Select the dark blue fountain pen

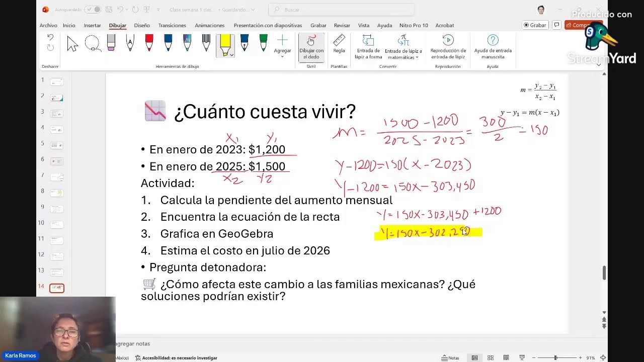245,43
